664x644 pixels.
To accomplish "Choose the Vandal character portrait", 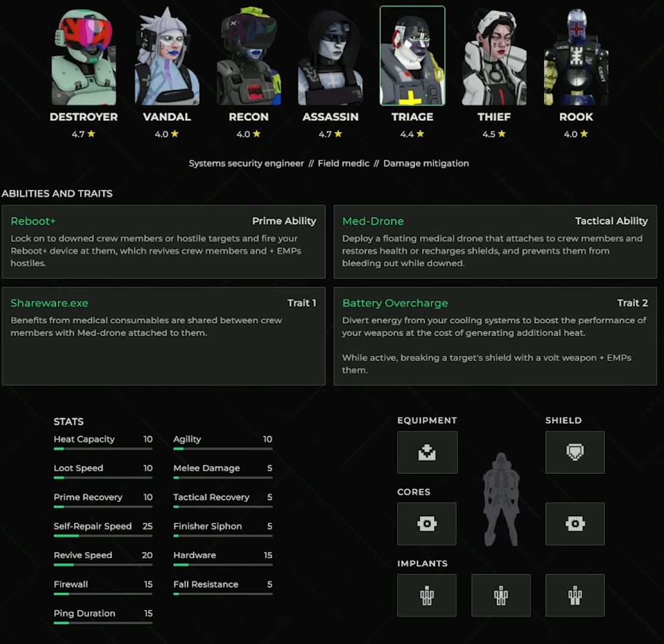I will click(x=167, y=57).
